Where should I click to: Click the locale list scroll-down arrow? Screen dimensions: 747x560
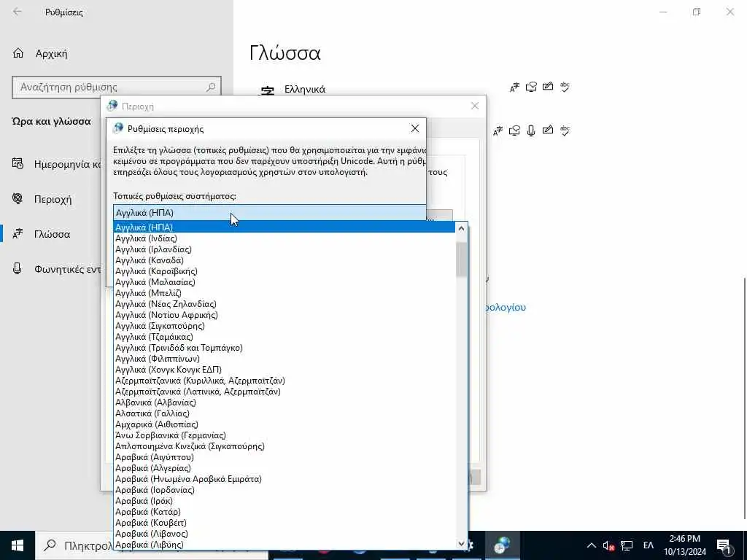(461, 543)
